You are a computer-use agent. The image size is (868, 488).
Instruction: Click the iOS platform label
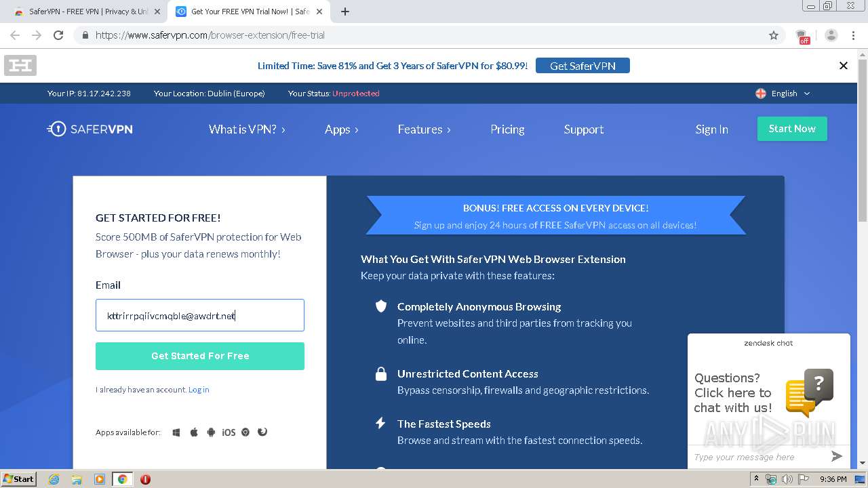pyautogui.click(x=229, y=432)
